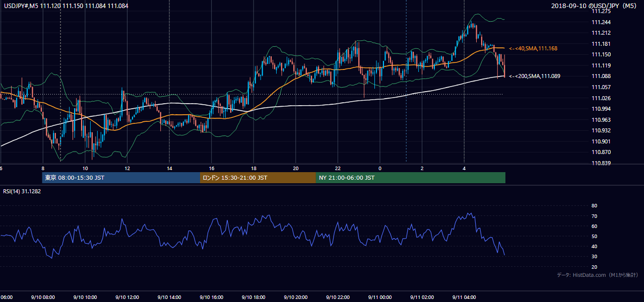Image resolution: width=644 pixels, height=302 pixels.
Task: Click the 9/11 04:00 bottom time label
Action: click(464, 297)
